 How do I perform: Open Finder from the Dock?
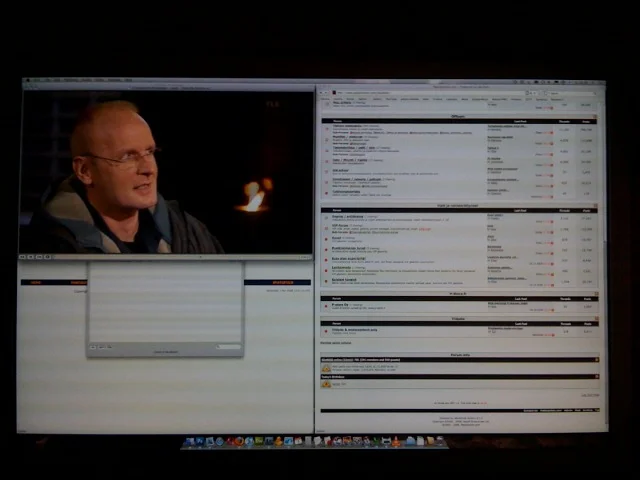pyautogui.click(x=188, y=441)
